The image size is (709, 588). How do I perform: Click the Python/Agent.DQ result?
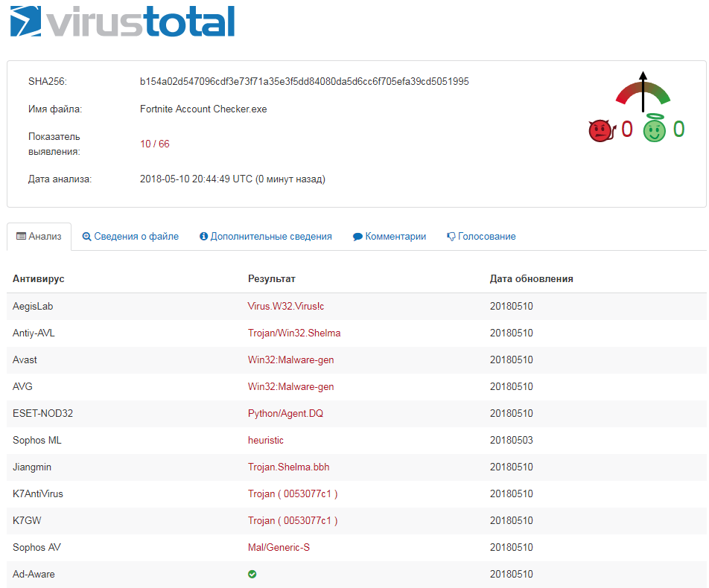point(285,414)
